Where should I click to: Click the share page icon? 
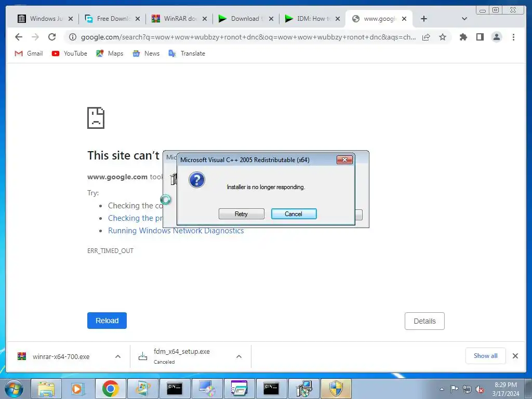tap(426, 37)
